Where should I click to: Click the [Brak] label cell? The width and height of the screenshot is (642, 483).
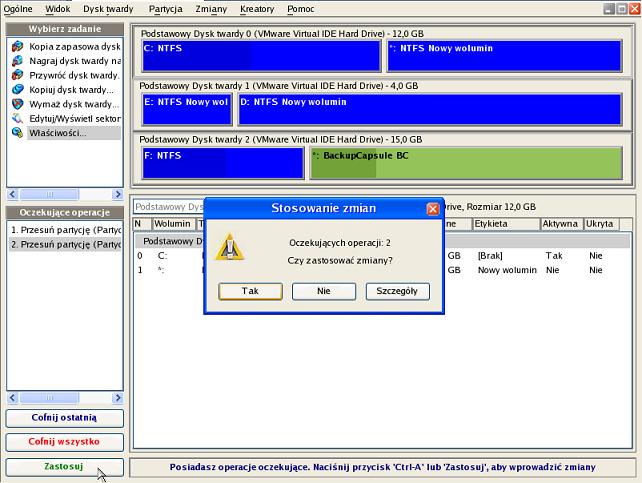(490, 256)
